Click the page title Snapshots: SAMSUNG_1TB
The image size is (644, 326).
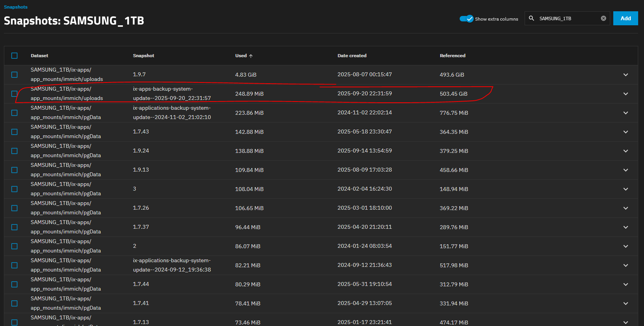[74, 21]
